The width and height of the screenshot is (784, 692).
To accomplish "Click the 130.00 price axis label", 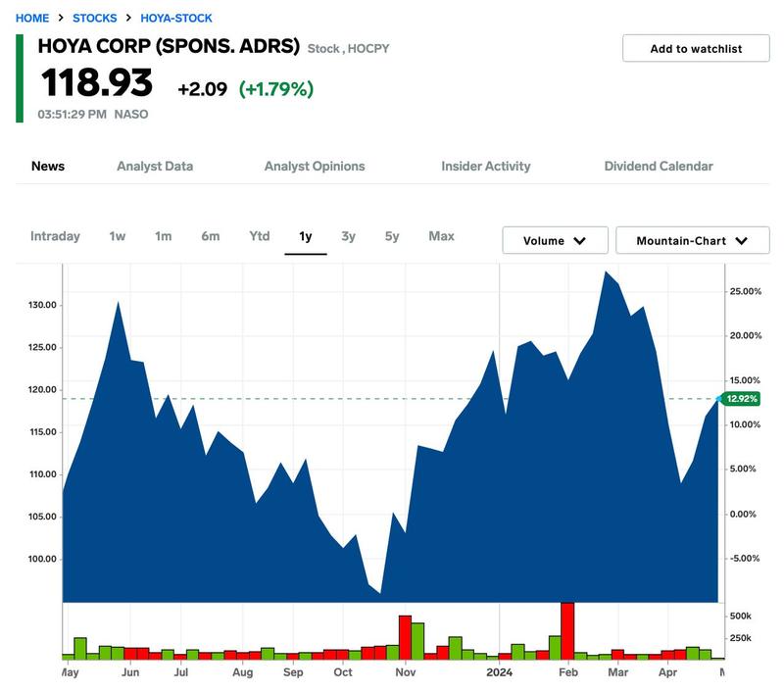I will click(x=42, y=305).
